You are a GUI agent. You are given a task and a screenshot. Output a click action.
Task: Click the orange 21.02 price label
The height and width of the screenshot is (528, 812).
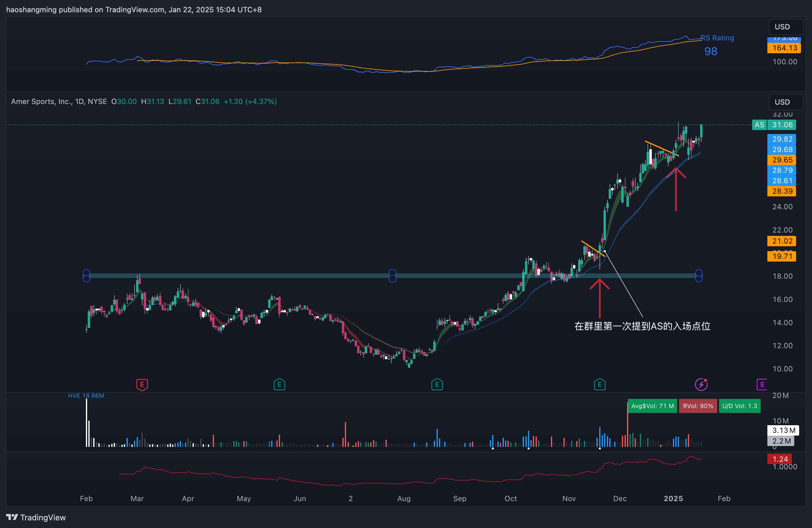[x=781, y=241]
